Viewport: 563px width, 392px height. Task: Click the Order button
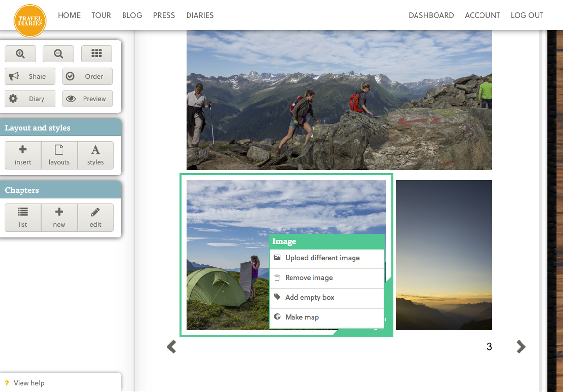click(x=87, y=77)
